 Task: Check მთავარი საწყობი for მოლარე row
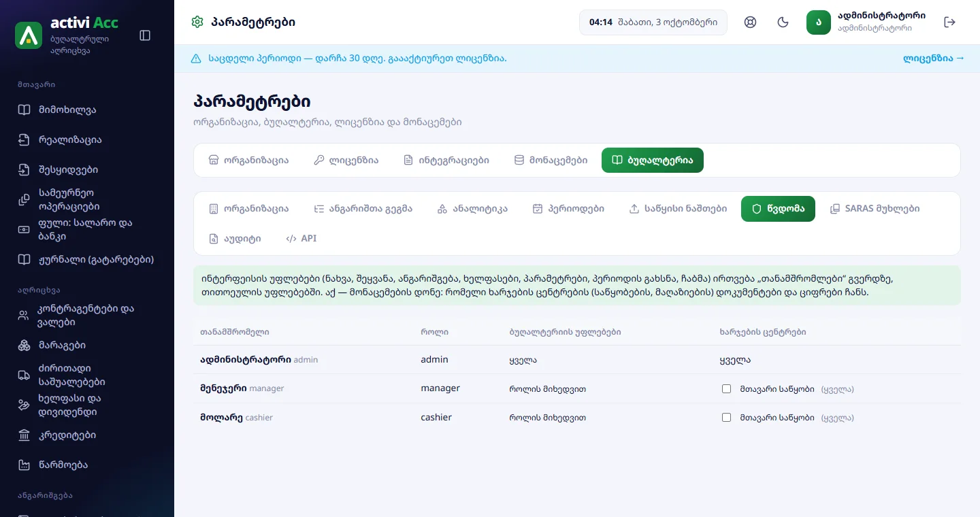pyautogui.click(x=726, y=418)
